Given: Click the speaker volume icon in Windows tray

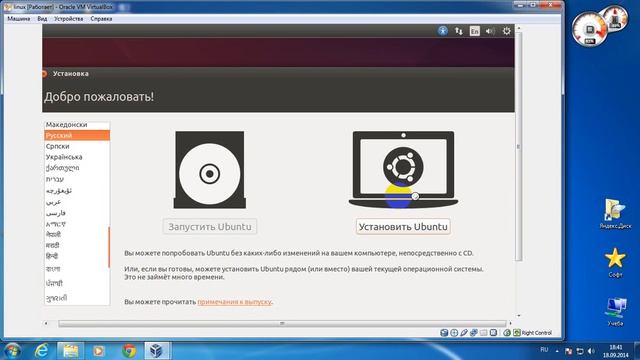Looking at the screenshot, I should pyautogui.click(x=591, y=351).
